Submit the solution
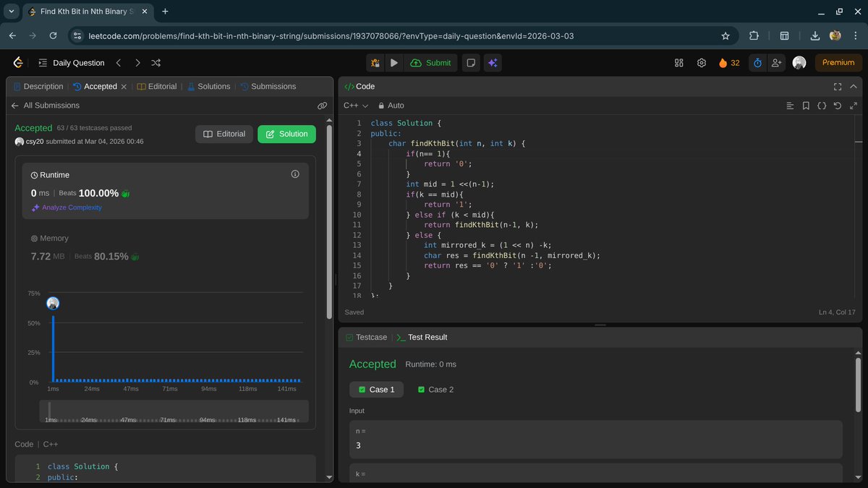Screen dimensions: 868x488 click(x=430, y=63)
